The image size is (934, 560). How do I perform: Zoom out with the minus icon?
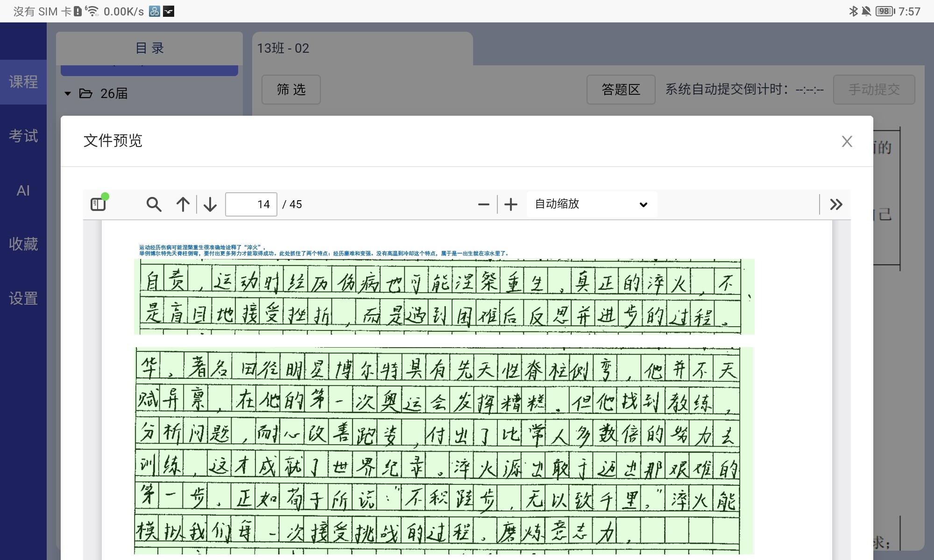tap(484, 204)
